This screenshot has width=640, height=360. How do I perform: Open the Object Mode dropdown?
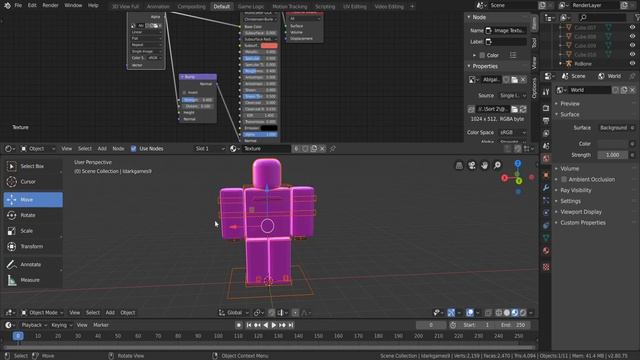(42, 313)
